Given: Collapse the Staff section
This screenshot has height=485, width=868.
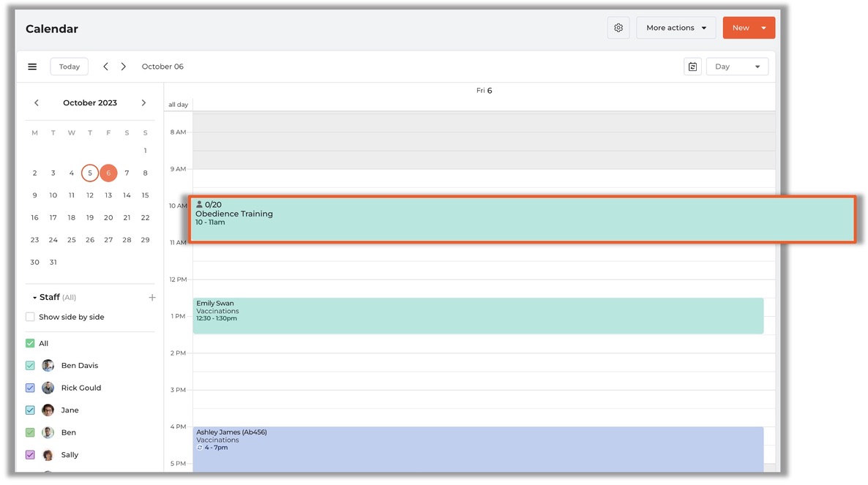Looking at the screenshot, I should (x=34, y=298).
